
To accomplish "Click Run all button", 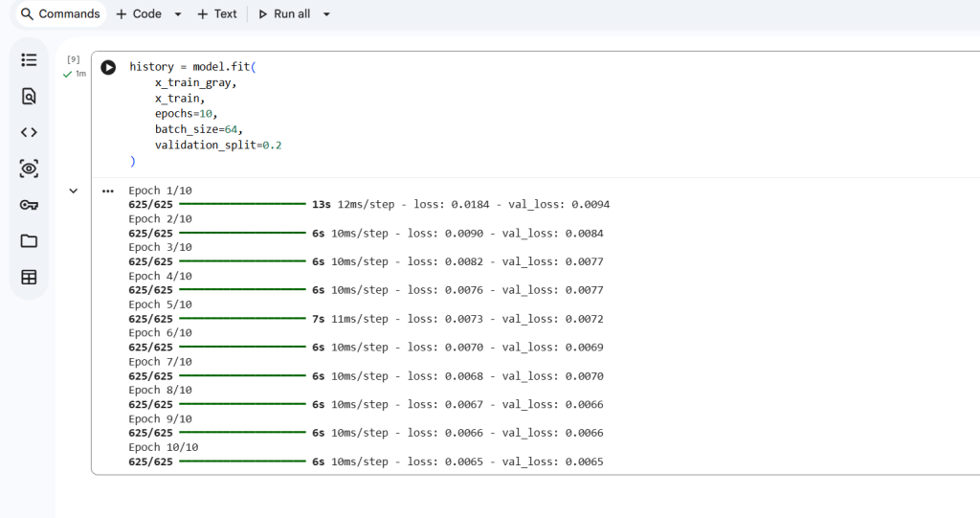I will pos(284,13).
